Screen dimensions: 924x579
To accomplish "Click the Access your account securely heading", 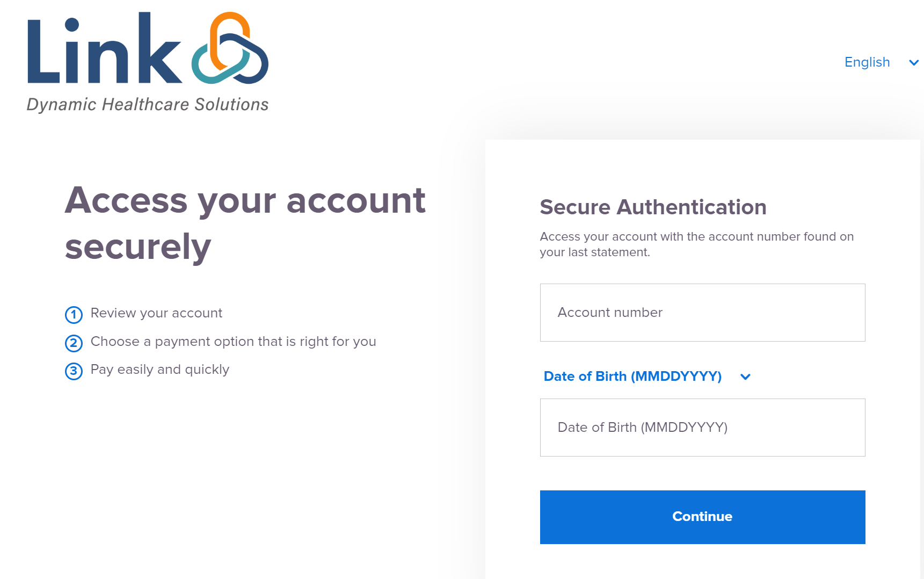I will pyautogui.click(x=245, y=223).
